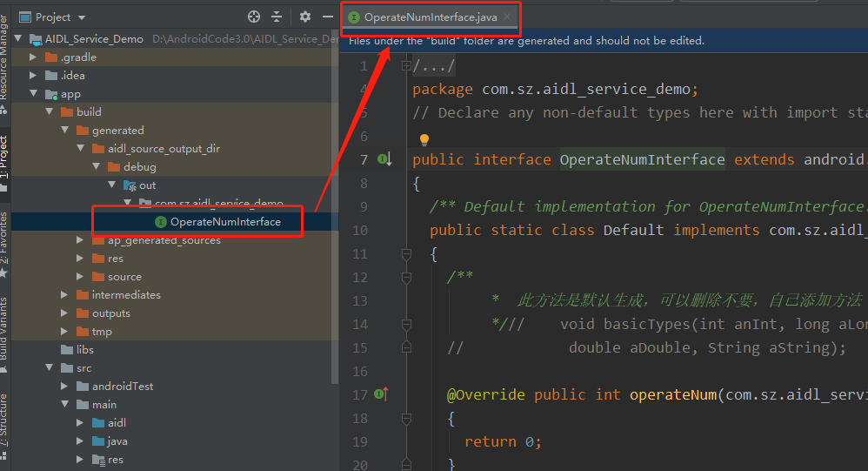Expand the source folder

coord(80,277)
